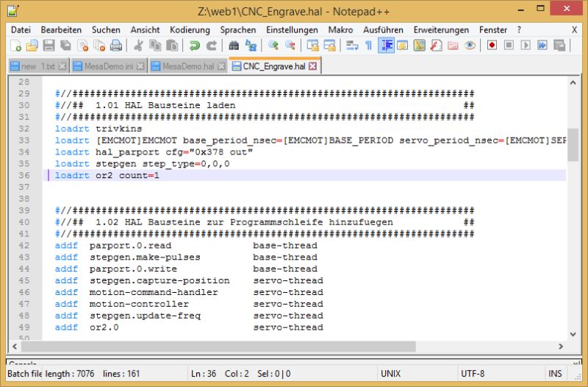This screenshot has width=588, height=387.
Task: Open the Makro menu
Action: pos(340,30)
